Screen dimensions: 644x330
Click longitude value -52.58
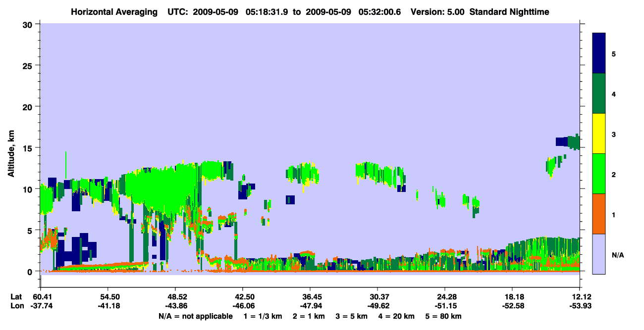(x=512, y=306)
